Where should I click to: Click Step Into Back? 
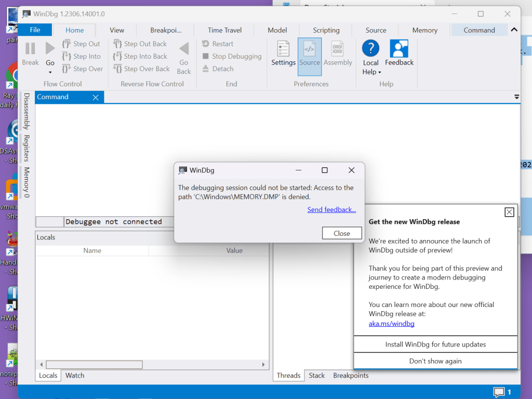click(140, 56)
